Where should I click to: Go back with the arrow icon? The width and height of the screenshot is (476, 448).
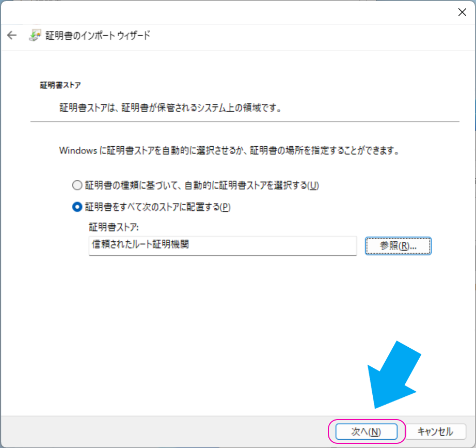[12, 35]
